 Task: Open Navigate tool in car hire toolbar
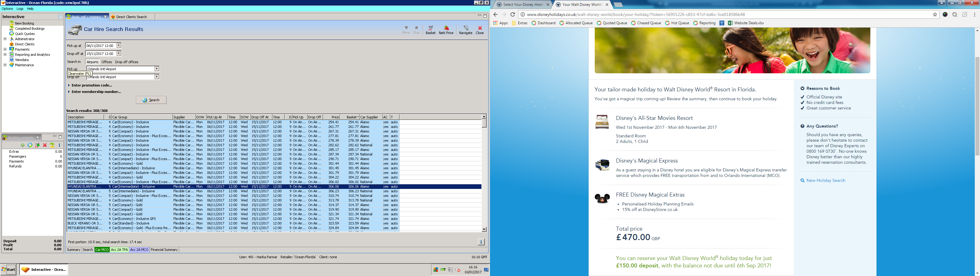(x=465, y=30)
